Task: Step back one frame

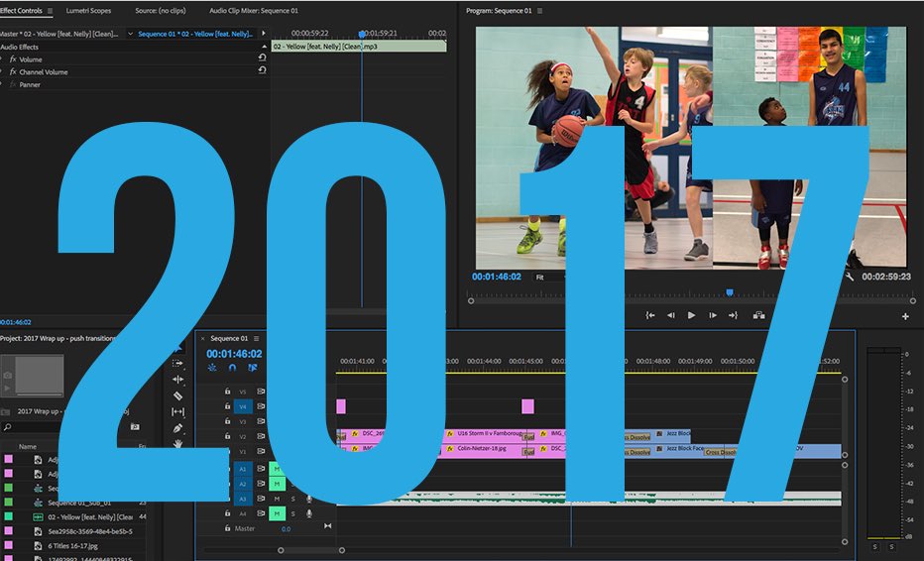Action: (x=670, y=316)
